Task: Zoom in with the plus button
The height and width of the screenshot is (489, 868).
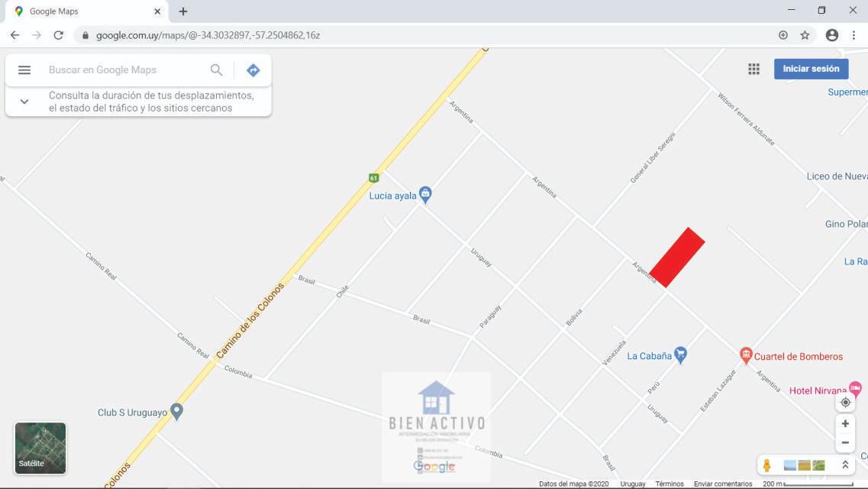Action: pos(845,423)
